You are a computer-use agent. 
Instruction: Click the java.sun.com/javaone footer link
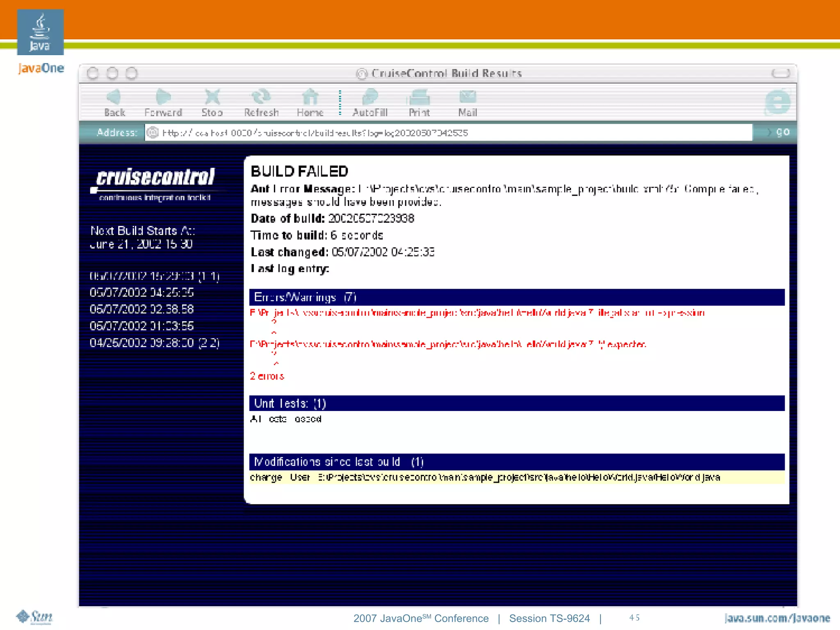pos(777,618)
